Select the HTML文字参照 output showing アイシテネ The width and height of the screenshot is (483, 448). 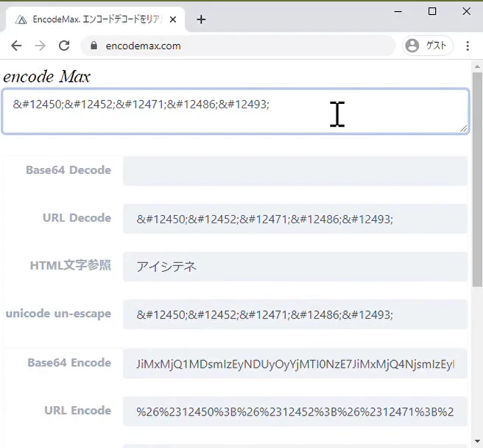click(x=295, y=267)
